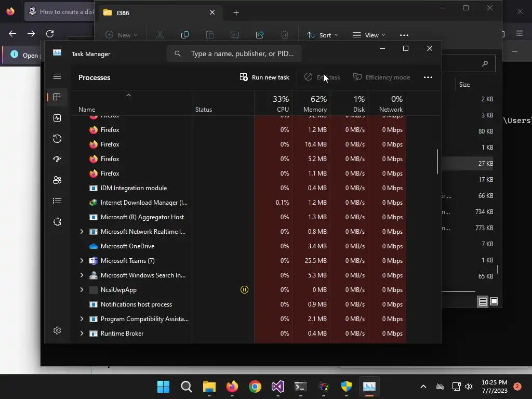This screenshot has height=399, width=532.
Task: Switch to Details view in File Explorer
Action: (x=483, y=301)
